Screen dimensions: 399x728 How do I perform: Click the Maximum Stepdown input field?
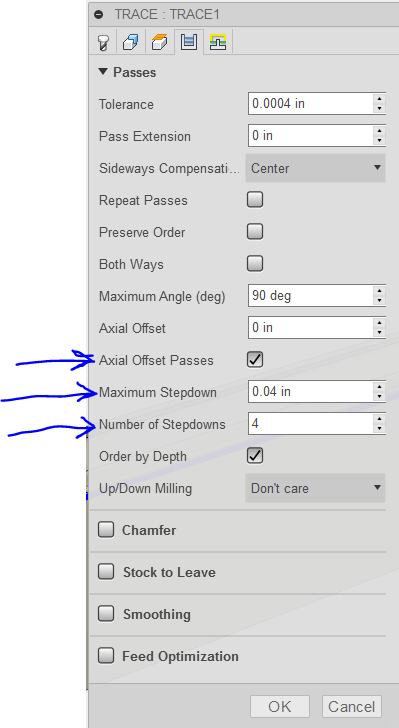click(310, 391)
